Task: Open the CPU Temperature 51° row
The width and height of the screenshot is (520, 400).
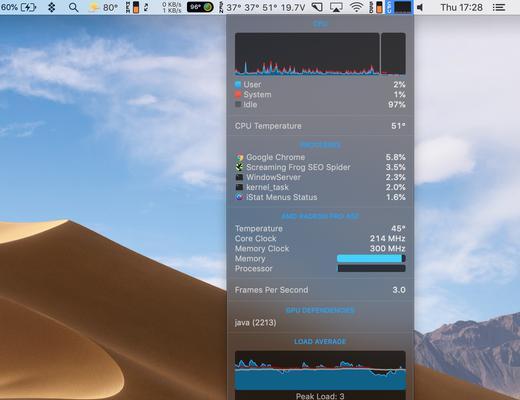Action: 320,126
